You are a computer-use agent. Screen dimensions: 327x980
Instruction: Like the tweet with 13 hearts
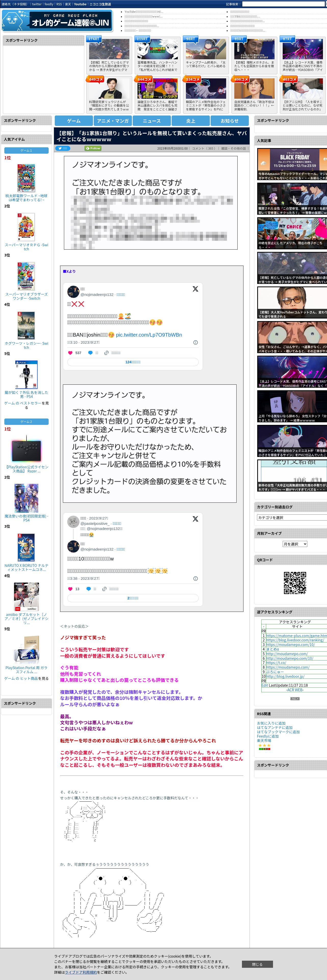click(70, 588)
